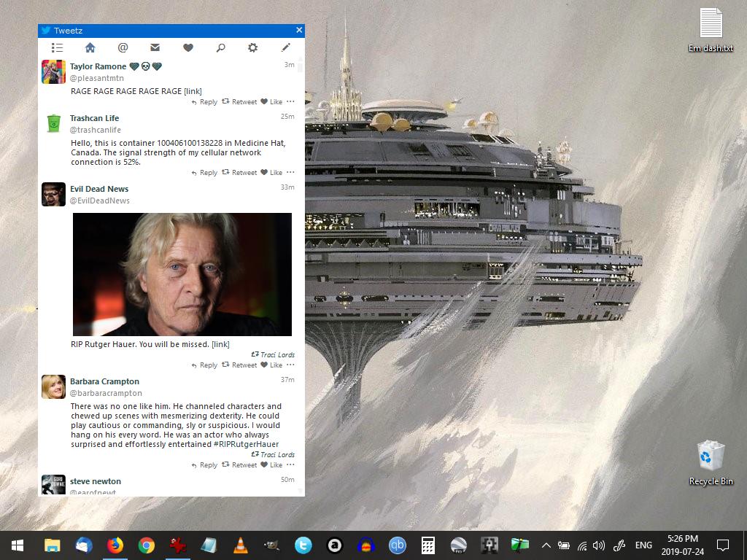The image size is (747, 560).
Task: Retweet Barbara Crampton's tweet
Action: tap(239, 464)
